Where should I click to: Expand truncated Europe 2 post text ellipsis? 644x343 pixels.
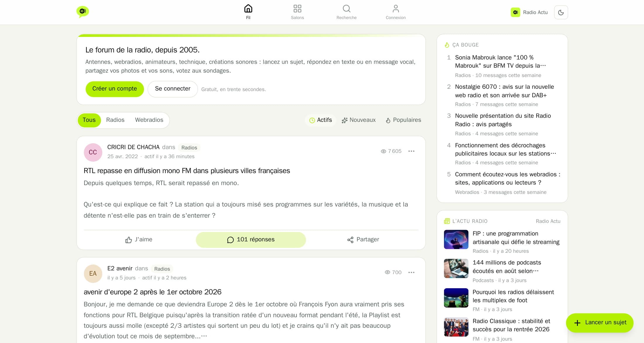pyautogui.click(x=204, y=336)
